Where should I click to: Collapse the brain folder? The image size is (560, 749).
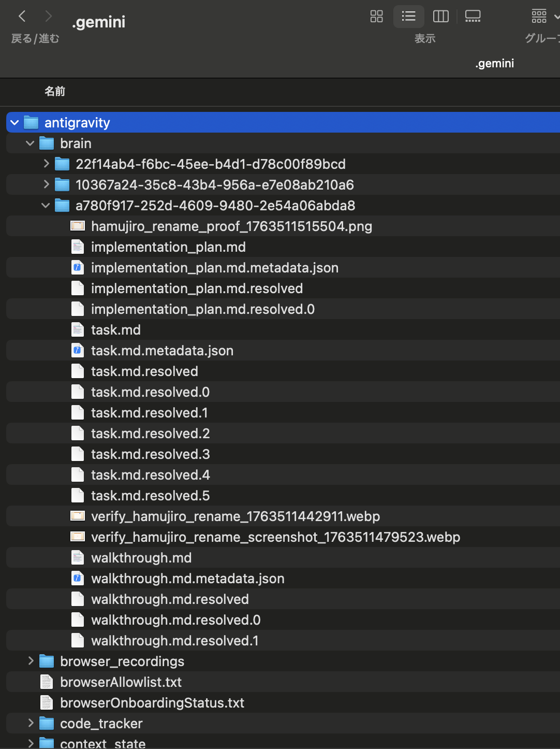[30, 143]
